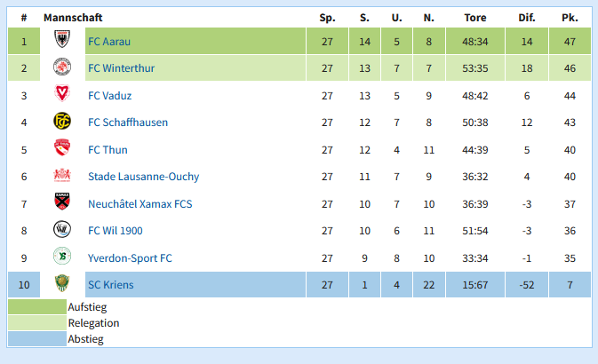Image resolution: width=598 pixels, height=364 pixels.
Task: Click the FC Thun club crest
Action: tap(62, 148)
